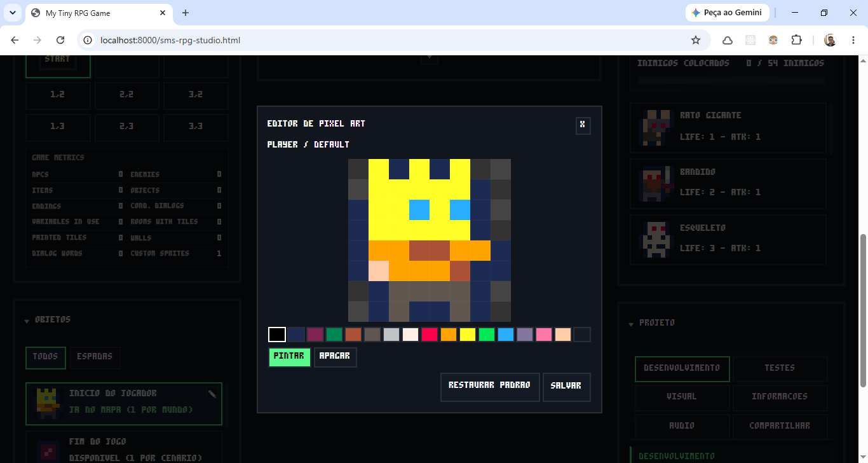This screenshot has height=463, width=868.
Task: Select room cell 3,3 in the map
Action: [x=196, y=127]
